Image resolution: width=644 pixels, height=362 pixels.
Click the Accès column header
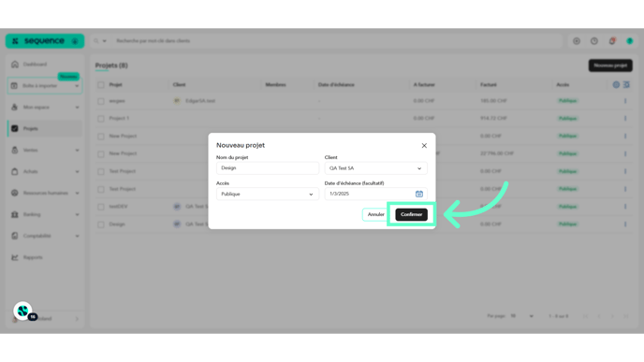click(x=563, y=84)
